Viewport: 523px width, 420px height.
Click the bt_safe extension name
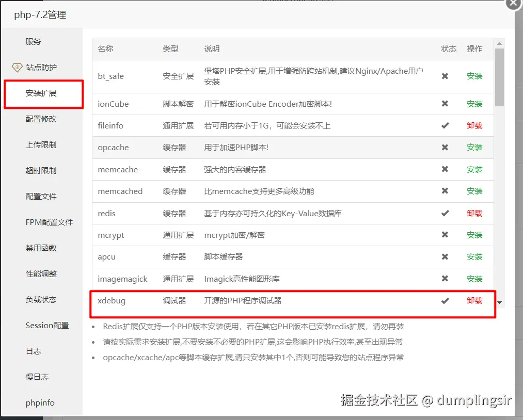click(110, 76)
